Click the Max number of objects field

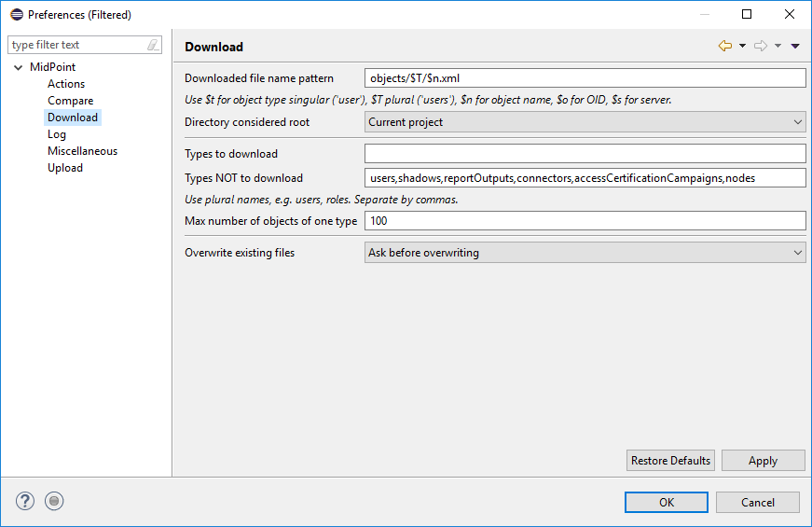585,221
